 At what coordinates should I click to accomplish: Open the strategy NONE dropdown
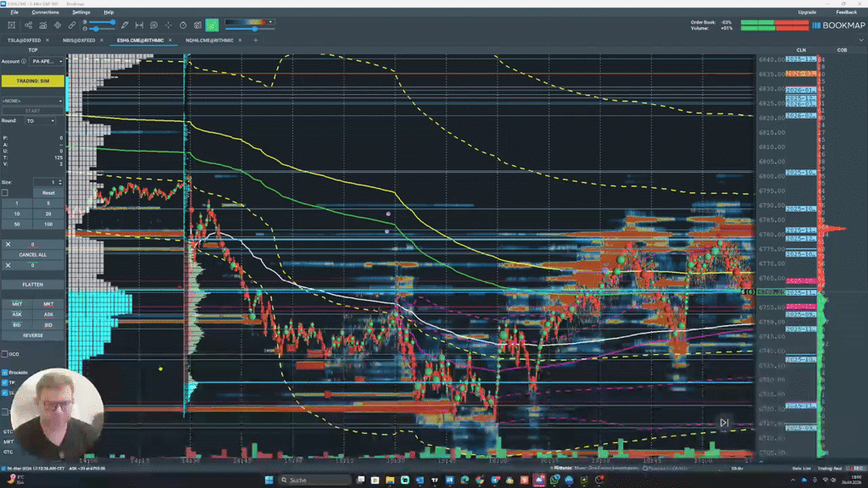coord(32,100)
